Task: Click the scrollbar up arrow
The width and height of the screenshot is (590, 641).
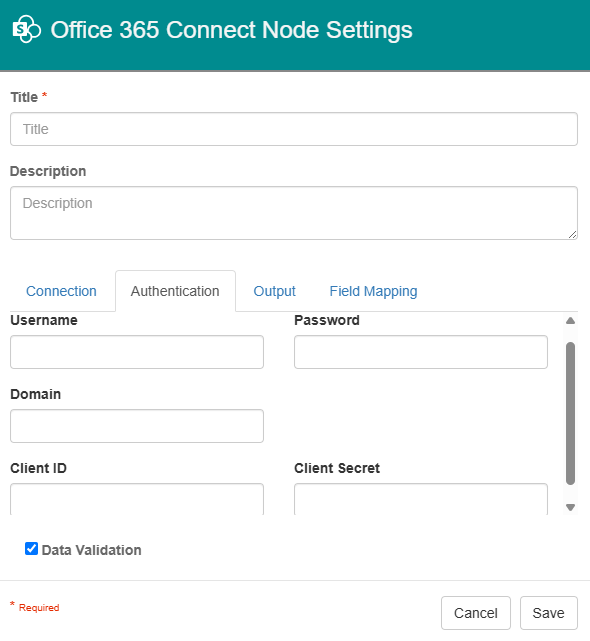Action: (570, 320)
